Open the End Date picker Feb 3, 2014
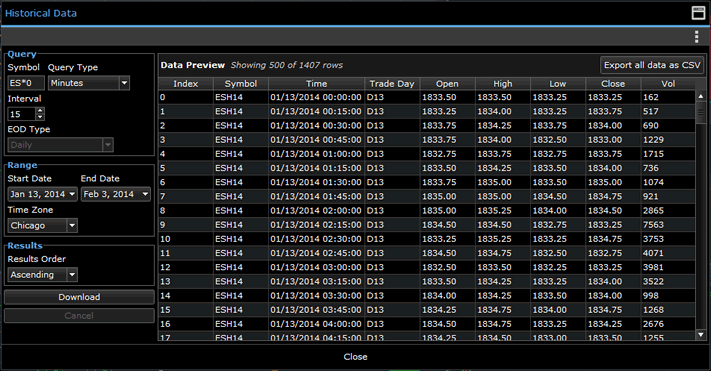 click(116, 194)
